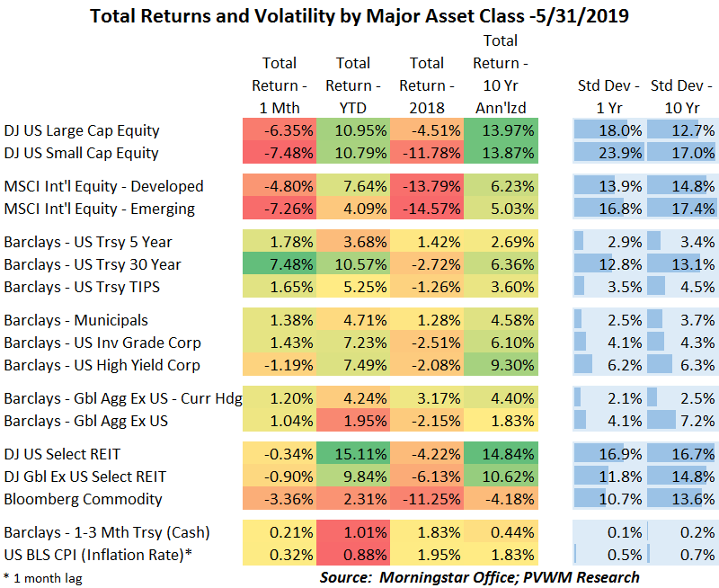This screenshot has width=719, height=588.
Task: Click the Source: Morningstar Office footer text
Action: click(x=480, y=576)
